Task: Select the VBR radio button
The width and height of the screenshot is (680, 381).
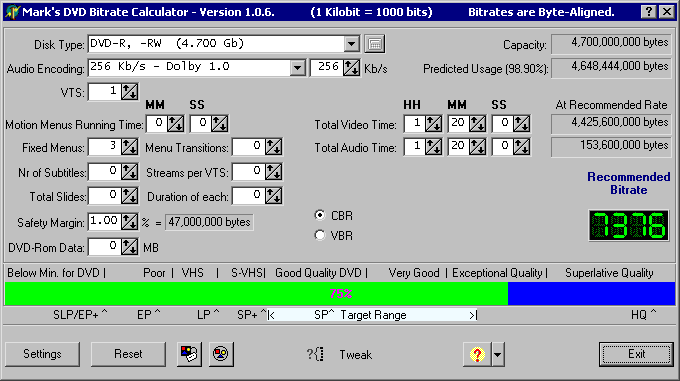Action: click(x=320, y=235)
